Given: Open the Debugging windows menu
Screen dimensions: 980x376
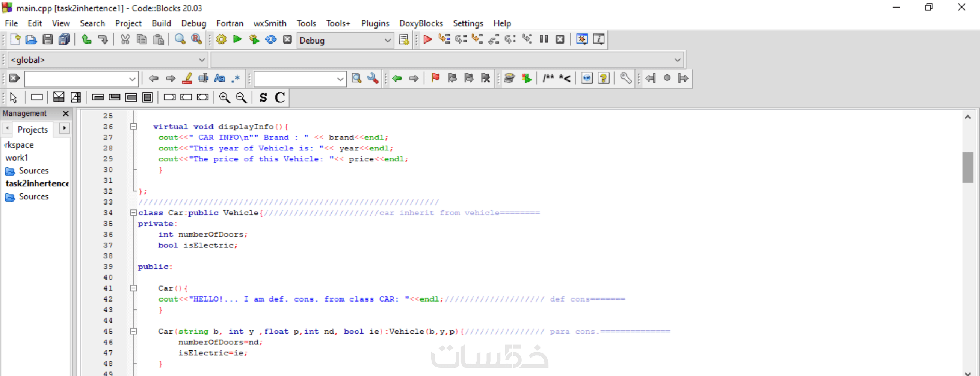Looking at the screenshot, I should [582, 39].
